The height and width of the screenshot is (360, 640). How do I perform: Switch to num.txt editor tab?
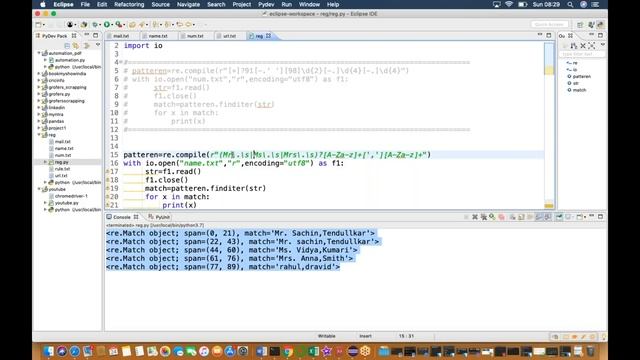(x=195, y=36)
